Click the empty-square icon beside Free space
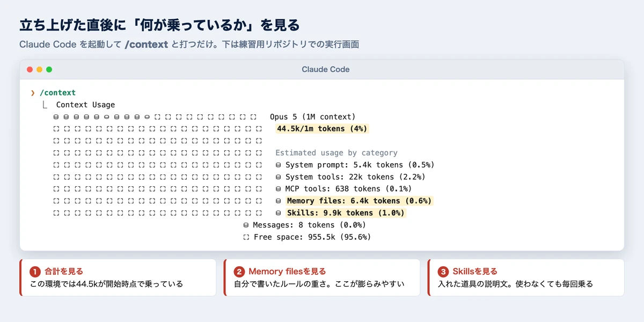Screen dimensions: 644x322 pyautogui.click(x=246, y=237)
